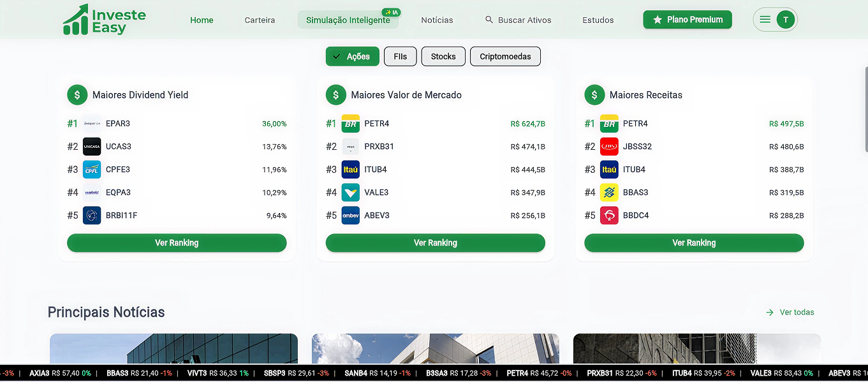This screenshot has height=382, width=868.
Task: Click the Plano Premium button
Action: (x=688, y=20)
